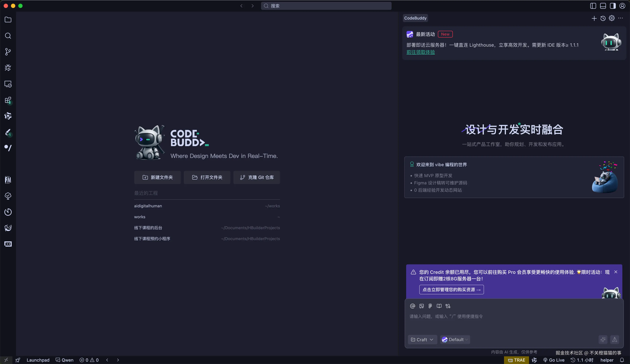The height and width of the screenshot is (364, 630).
Task: Open the CodeBuddy panel more options menu
Action: [621, 18]
